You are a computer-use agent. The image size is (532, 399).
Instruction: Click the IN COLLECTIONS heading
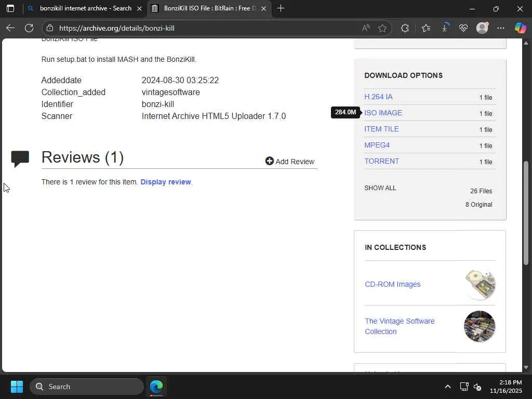pyautogui.click(x=395, y=247)
